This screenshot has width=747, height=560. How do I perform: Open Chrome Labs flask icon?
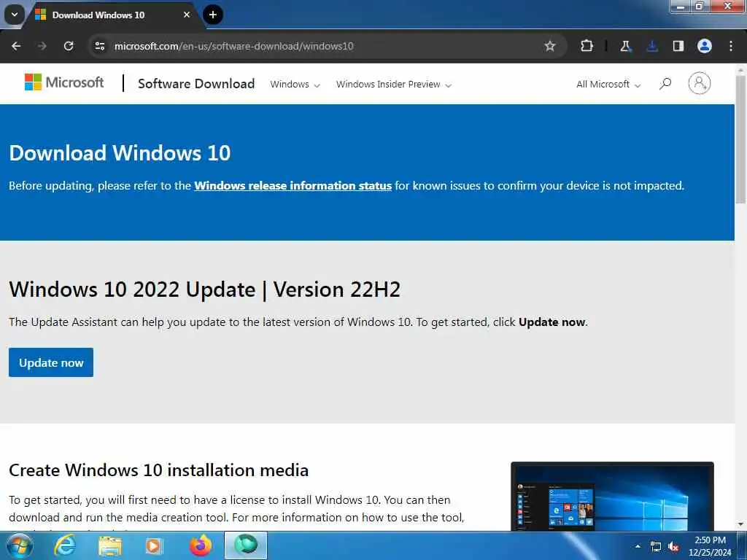coord(625,46)
